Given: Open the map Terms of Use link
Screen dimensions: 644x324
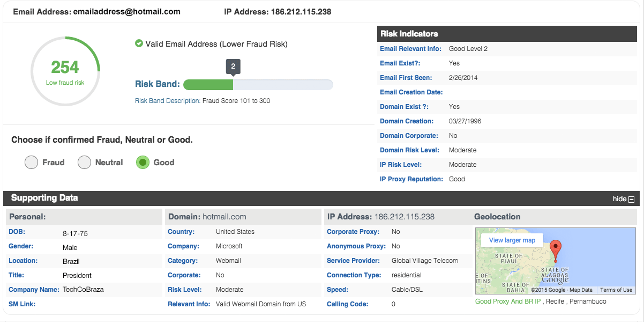Looking at the screenshot, I should [616, 290].
